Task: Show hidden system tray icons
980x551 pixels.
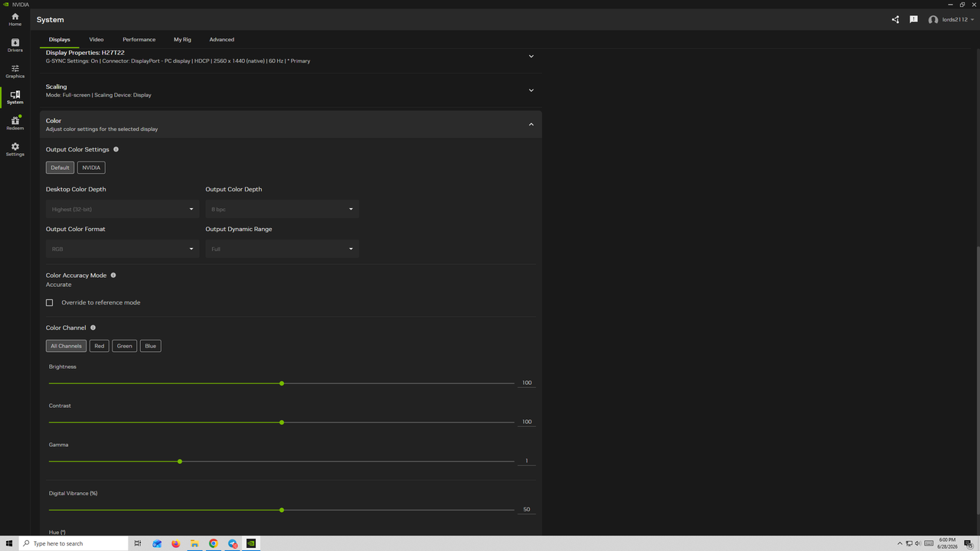Action: [900, 543]
